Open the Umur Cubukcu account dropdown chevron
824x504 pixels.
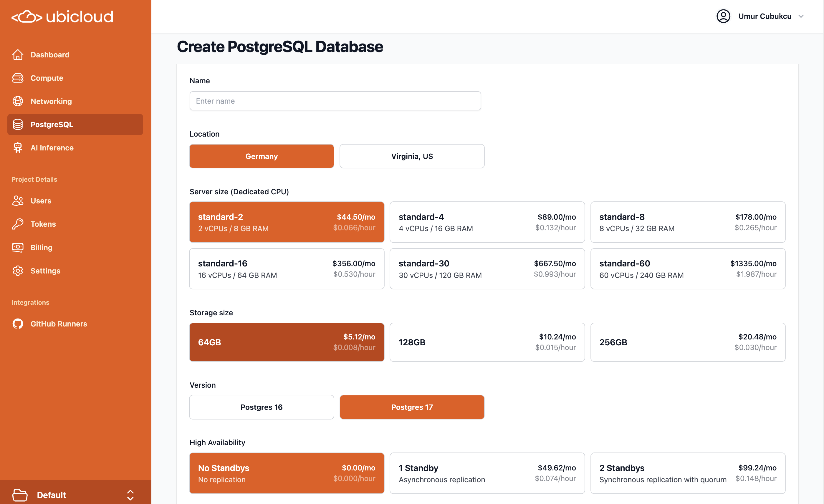click(801, 16)
